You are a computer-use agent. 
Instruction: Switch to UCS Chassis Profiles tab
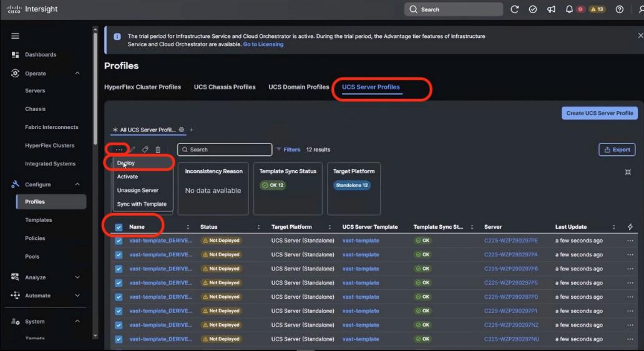(225, 87)
